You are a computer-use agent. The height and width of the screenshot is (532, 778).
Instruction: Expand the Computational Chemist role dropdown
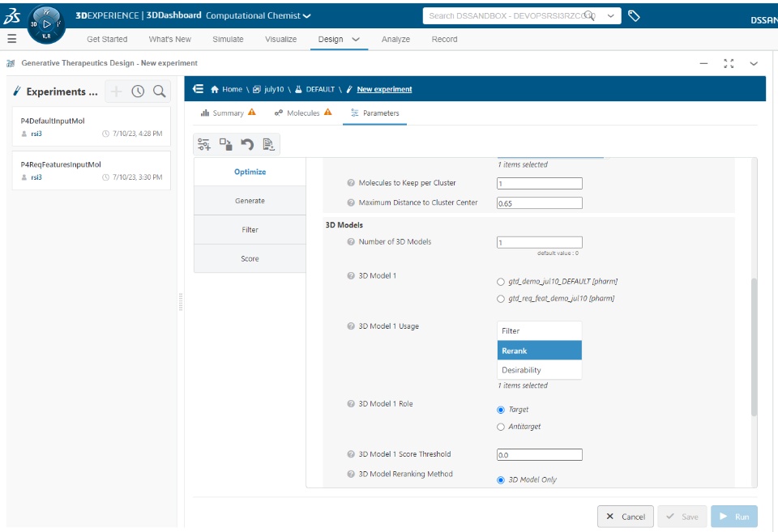pos(307,16)
